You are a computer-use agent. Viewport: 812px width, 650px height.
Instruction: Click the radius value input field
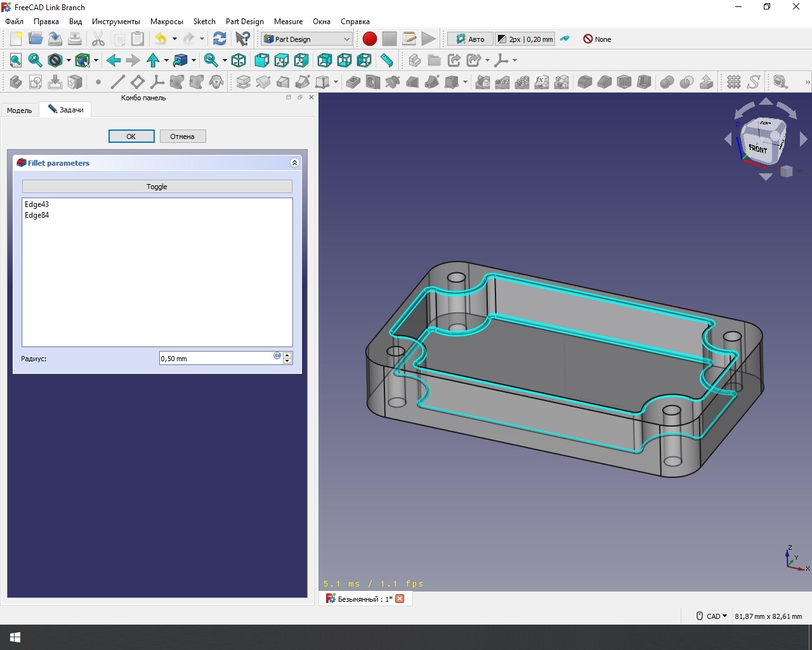tap(216, 359)
